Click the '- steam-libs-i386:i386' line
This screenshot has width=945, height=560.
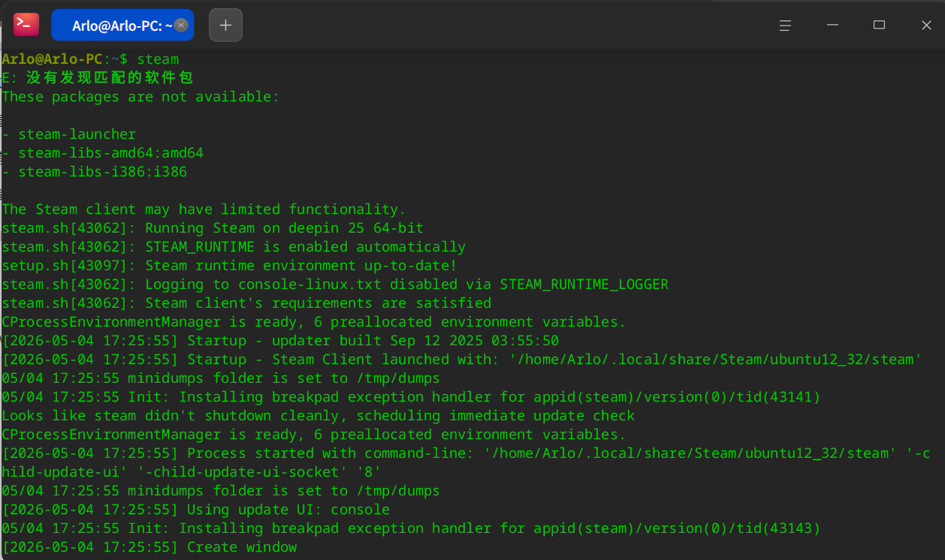pos(95,172)
